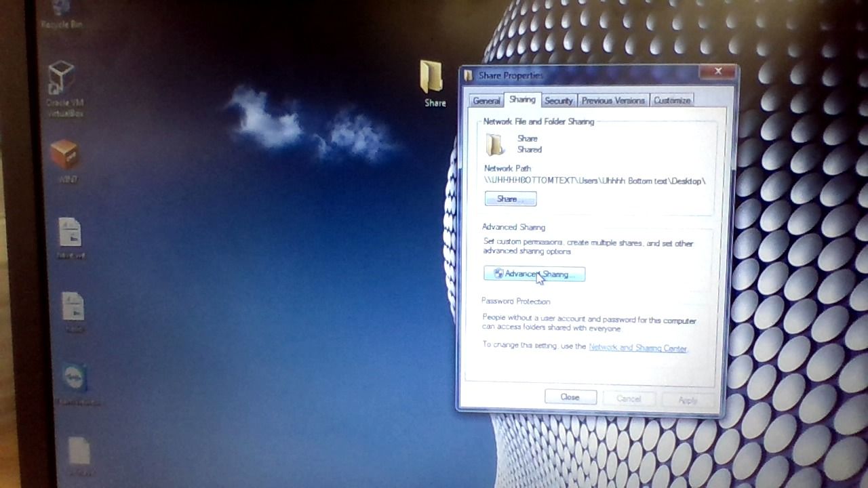Open Advanced Sharing options

coord(535,274)
